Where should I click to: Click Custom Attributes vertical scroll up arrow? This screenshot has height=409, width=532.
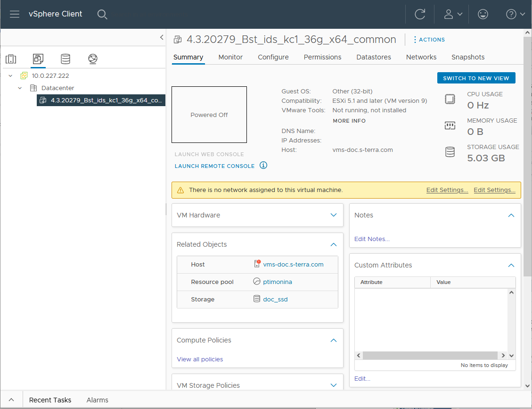511,292
